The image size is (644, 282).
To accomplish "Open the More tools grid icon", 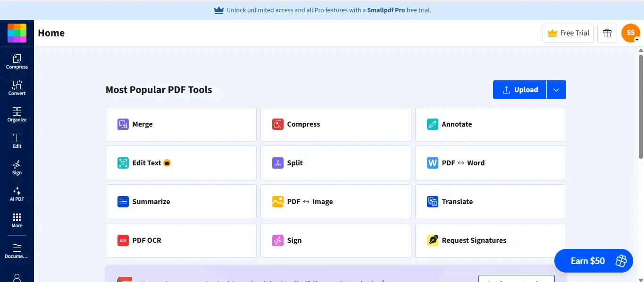I will click(x=17, y=220).
